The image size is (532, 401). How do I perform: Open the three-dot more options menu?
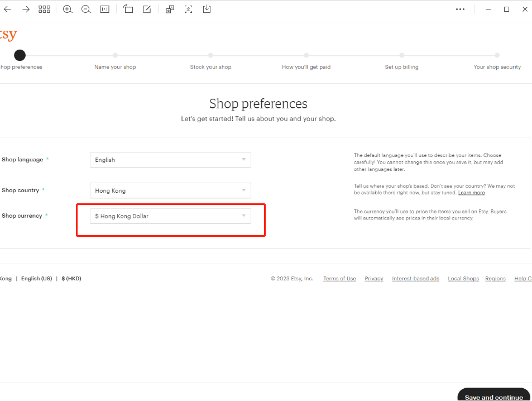pos(460,9)
